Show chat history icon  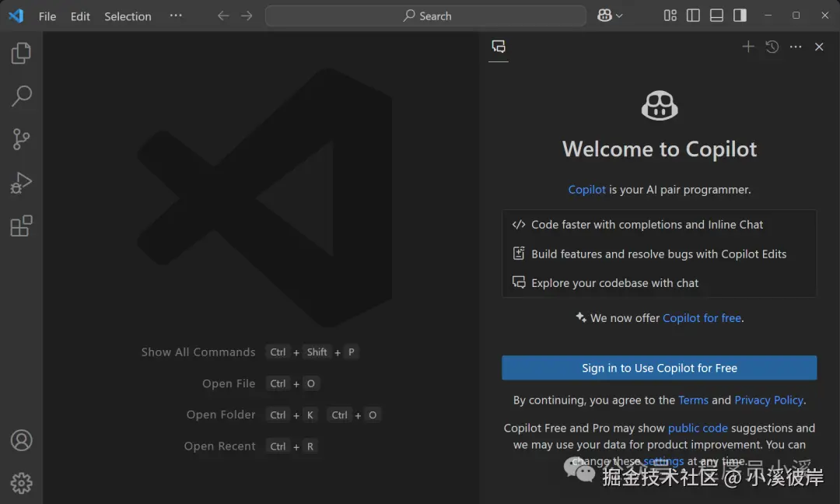coord(772,47)
